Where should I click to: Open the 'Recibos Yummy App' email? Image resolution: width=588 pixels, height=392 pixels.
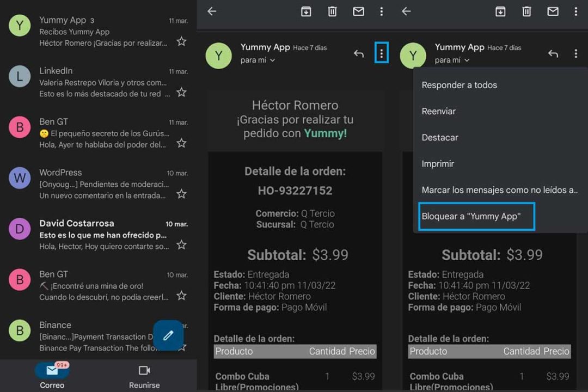click(98, 32)
